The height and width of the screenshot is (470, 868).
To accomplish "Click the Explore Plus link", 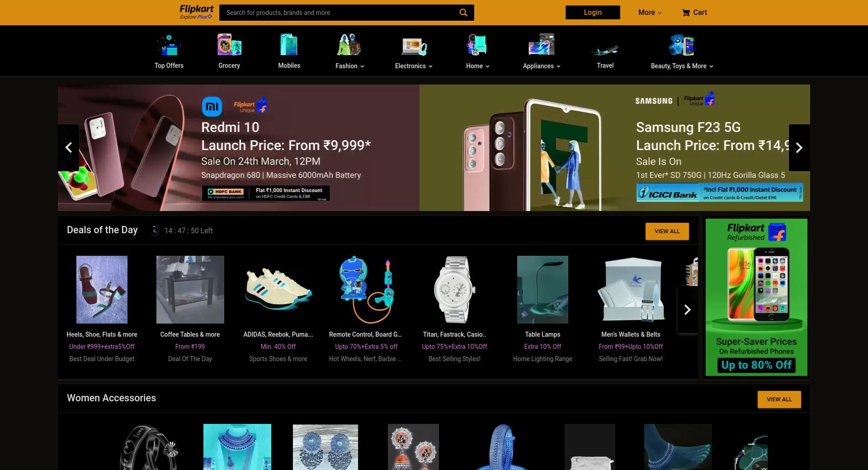I will 196,17.
